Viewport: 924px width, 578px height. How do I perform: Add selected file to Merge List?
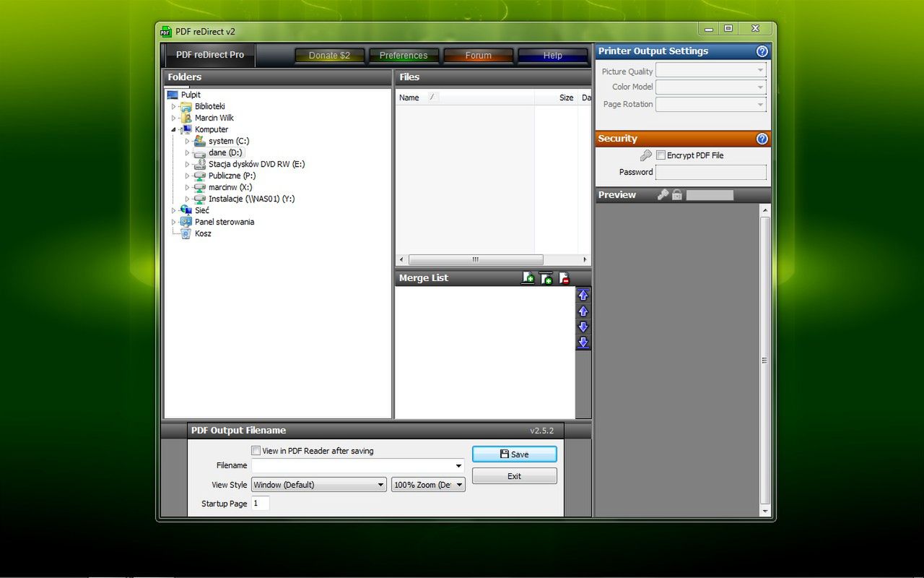[528, 278]
